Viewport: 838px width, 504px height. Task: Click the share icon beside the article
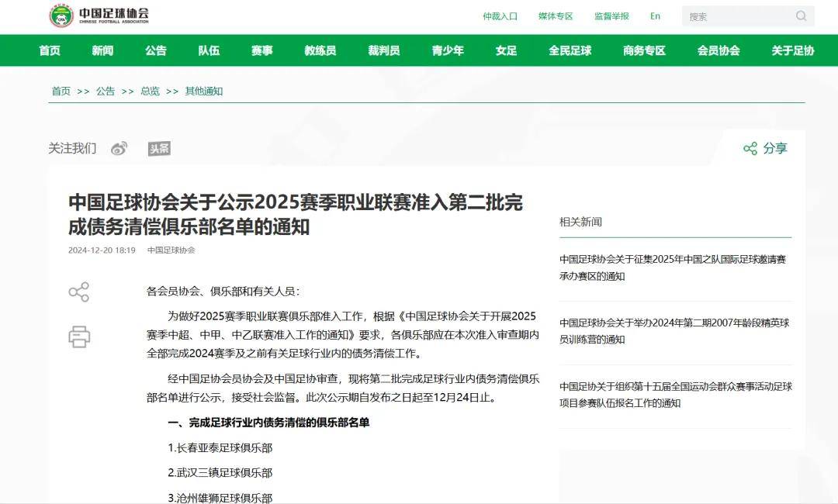tap(79, 292)
